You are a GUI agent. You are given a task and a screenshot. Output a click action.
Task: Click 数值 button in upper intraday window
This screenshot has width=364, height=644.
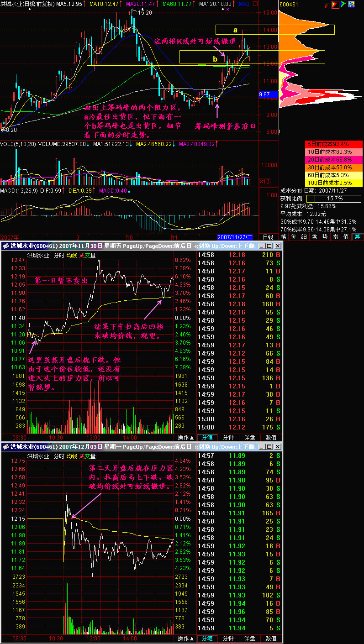[x=271, y=437]
